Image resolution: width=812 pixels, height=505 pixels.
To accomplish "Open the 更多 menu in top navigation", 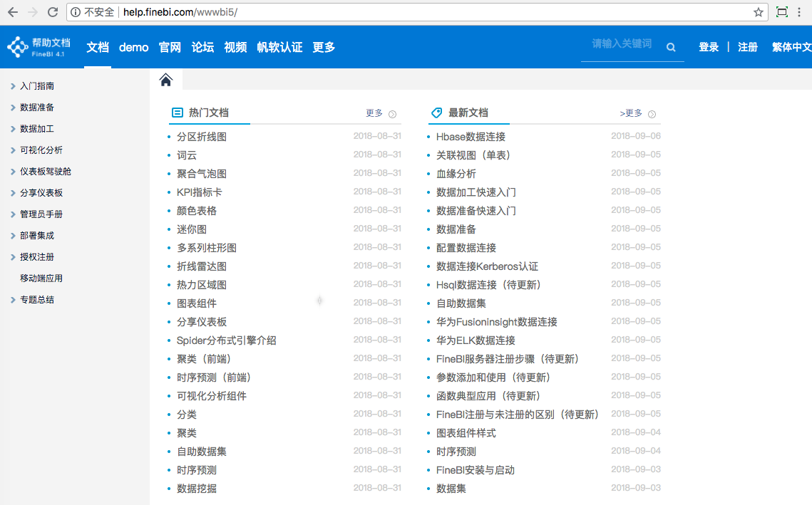I will (324, 47).
